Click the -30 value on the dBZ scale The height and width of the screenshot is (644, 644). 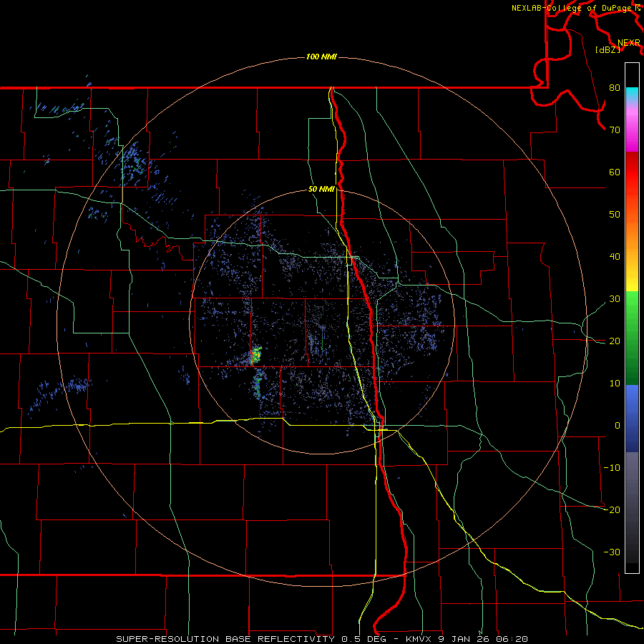pos(612,552)
